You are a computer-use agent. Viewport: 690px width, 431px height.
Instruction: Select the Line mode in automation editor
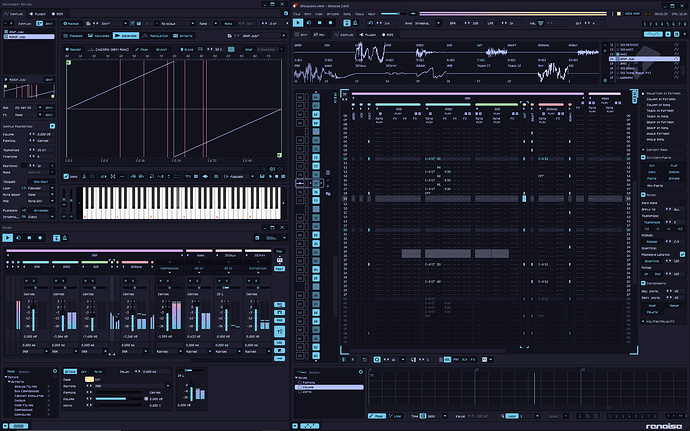click(395, 416)
